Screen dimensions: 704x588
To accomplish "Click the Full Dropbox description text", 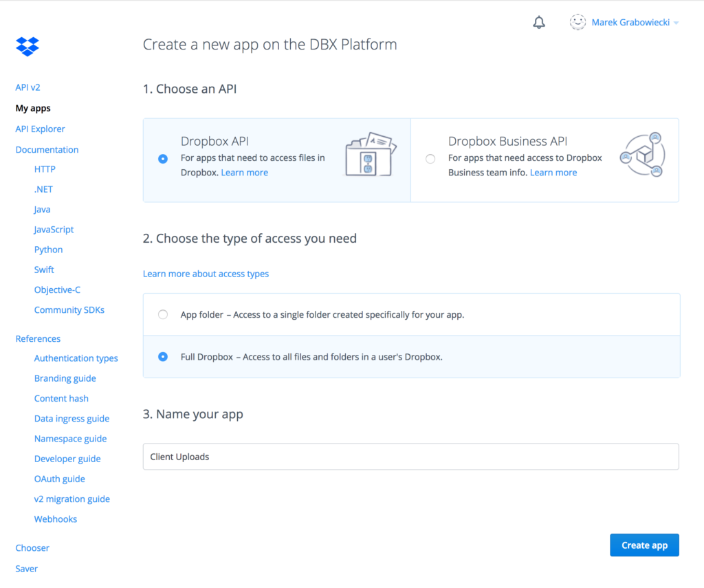I will click(311, 357).
